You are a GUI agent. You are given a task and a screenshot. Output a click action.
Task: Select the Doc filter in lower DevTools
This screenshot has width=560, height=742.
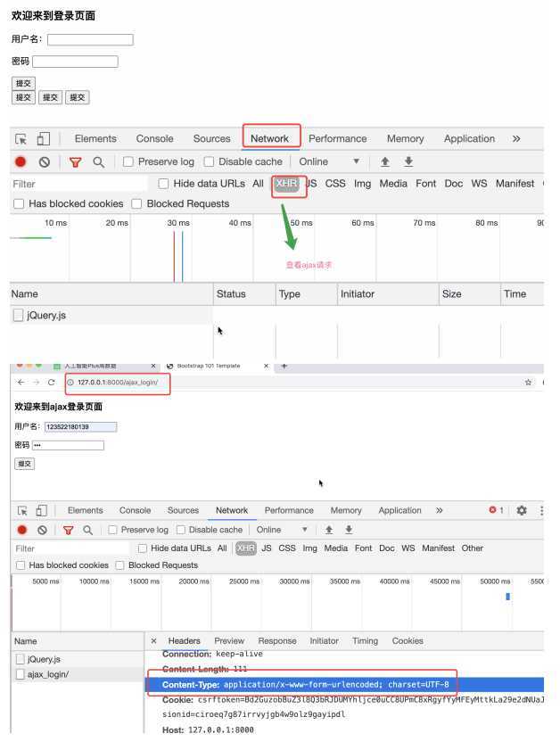click(x=386, y=548)
